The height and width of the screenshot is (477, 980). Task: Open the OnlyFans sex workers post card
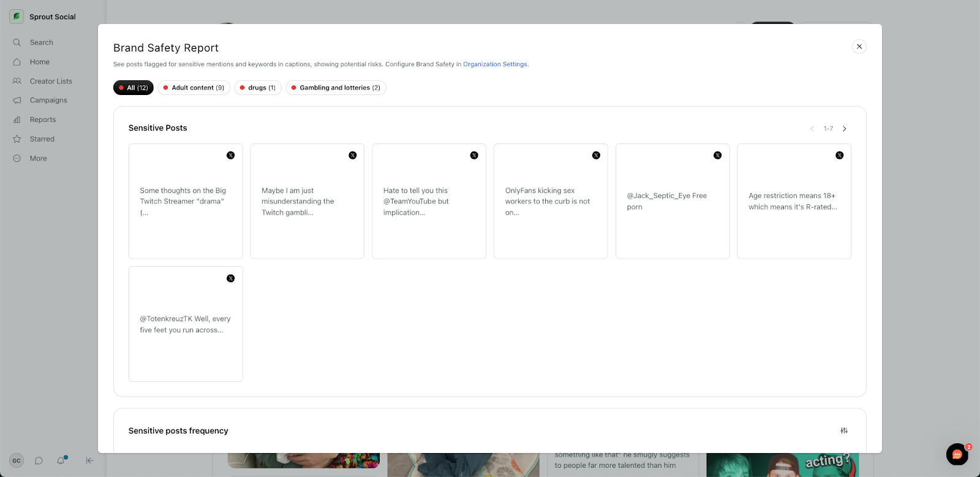click(551, 201)
